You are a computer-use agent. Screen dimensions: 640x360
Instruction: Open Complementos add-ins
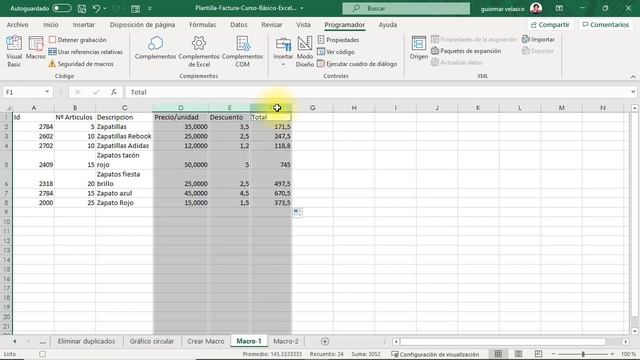[x=155, y=48]
